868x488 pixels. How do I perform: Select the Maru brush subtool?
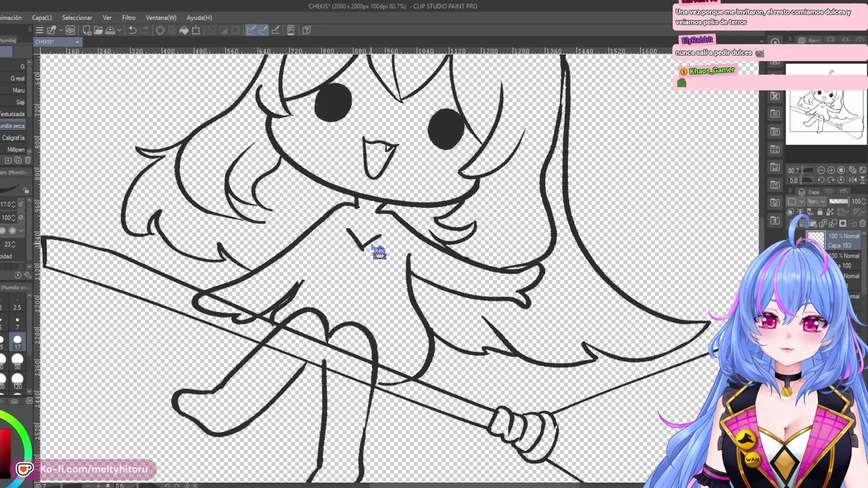[14, 90]
